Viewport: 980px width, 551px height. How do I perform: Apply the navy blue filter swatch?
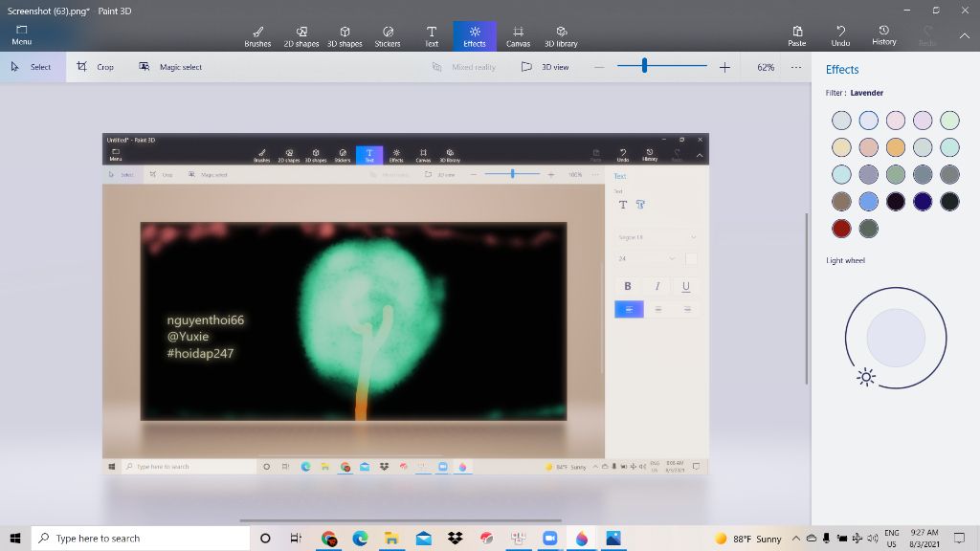tap(922, 201)
